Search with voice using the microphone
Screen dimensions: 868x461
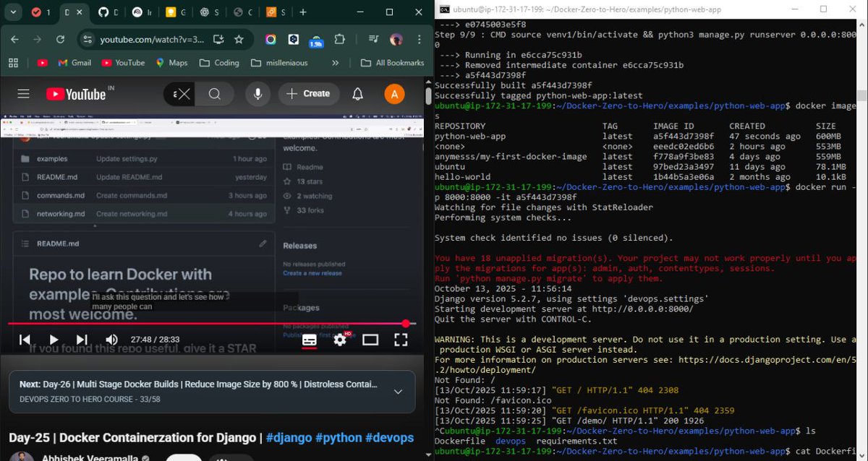256,94
